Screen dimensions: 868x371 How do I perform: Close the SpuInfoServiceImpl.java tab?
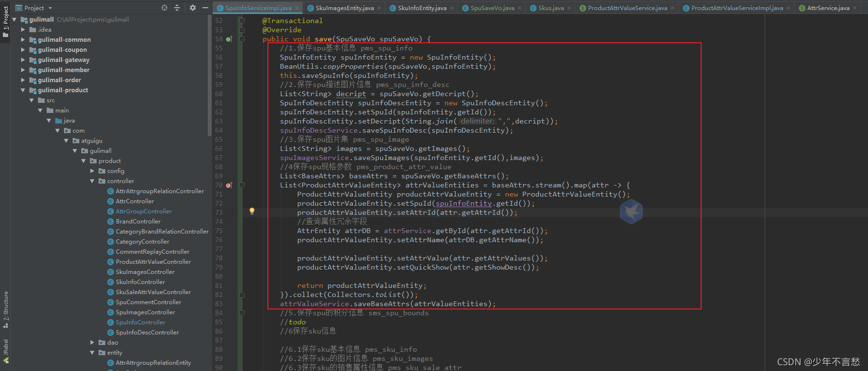point(297,8)
